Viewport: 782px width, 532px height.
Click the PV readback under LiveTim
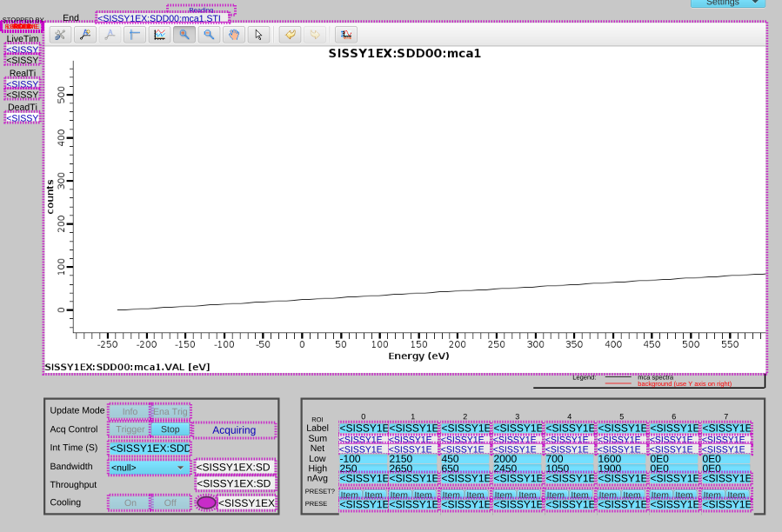[22, 50]
